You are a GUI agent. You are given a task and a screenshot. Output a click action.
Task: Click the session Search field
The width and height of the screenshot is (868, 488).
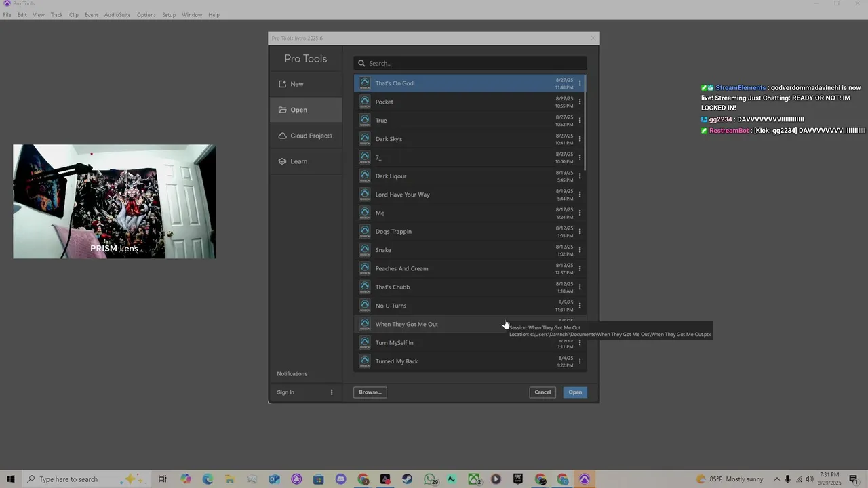470,63
